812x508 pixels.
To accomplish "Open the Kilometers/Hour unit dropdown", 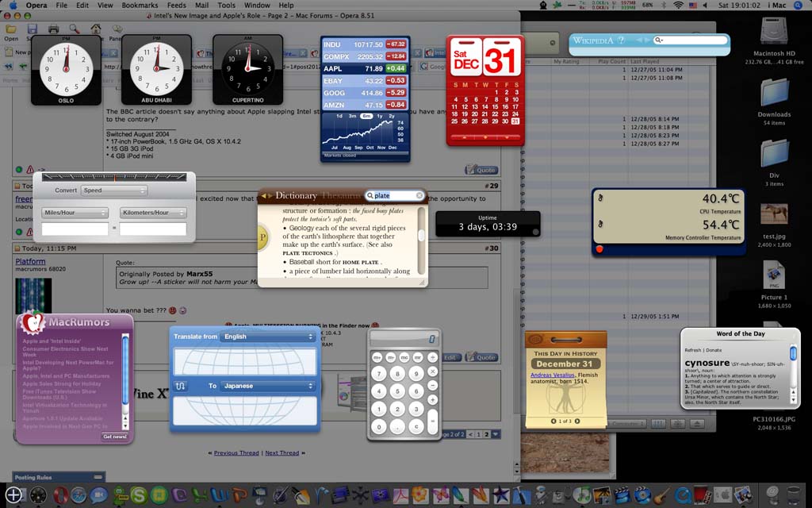I will click(153, 213).
